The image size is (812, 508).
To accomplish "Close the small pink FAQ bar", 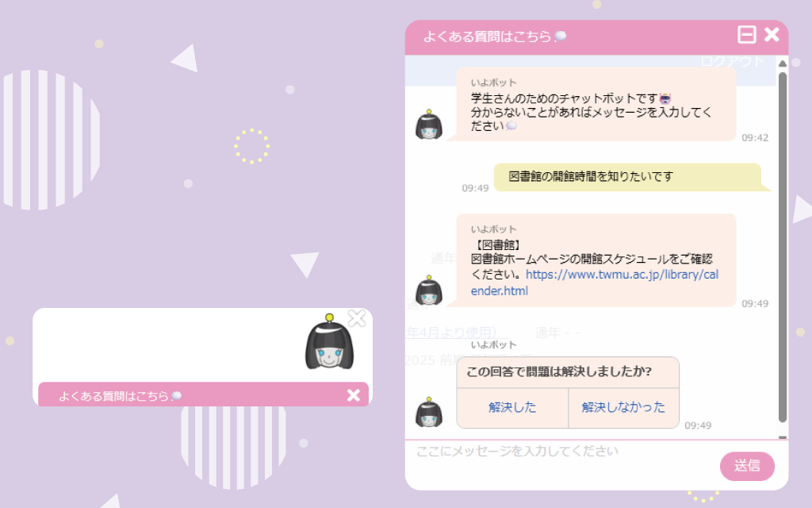I will pyautogui.click(x=354, y=395).
